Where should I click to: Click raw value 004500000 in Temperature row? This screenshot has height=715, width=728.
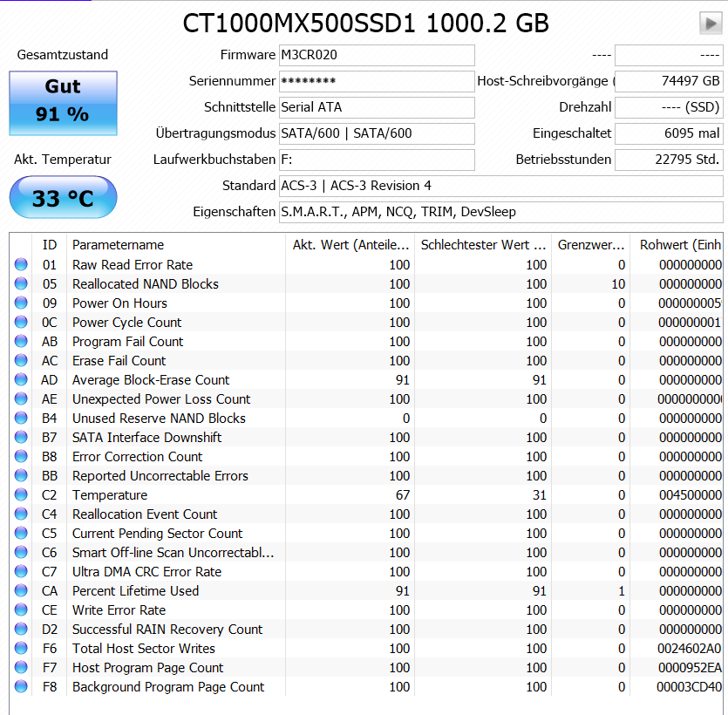pyautogui.click(x=691, y=495)
